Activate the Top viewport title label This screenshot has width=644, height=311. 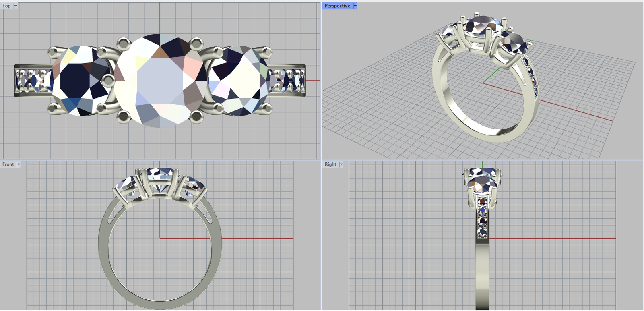pyautogui.click(x=6, y=6)
